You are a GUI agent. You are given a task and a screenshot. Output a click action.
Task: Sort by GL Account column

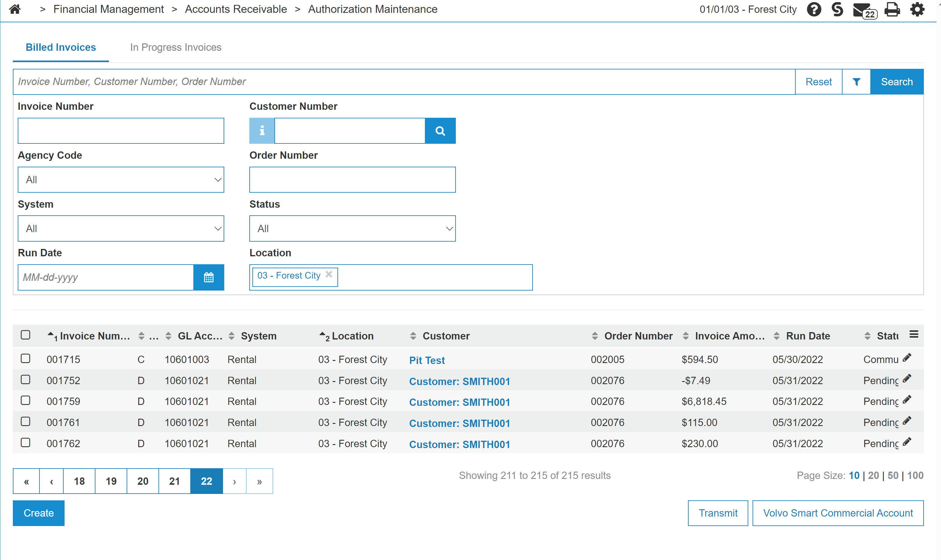[x=194, y=336]
